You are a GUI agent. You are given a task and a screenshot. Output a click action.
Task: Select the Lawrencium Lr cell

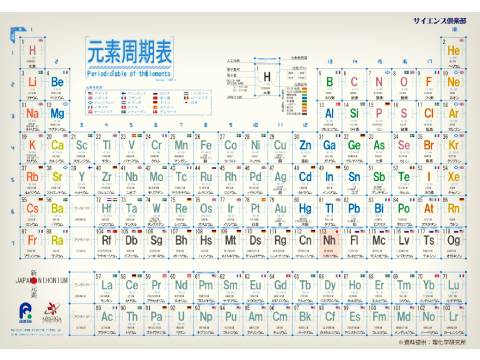[x=453, y=319]
